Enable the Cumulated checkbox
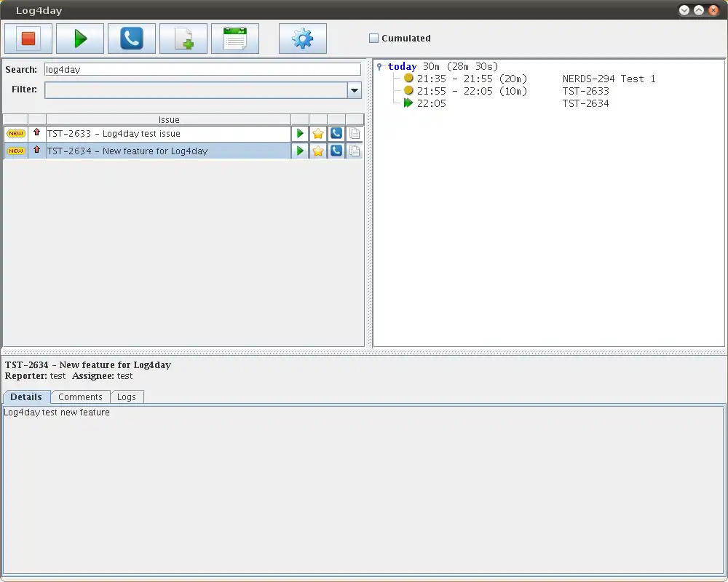This screenshot has height=582, width=728. [373, 38]
